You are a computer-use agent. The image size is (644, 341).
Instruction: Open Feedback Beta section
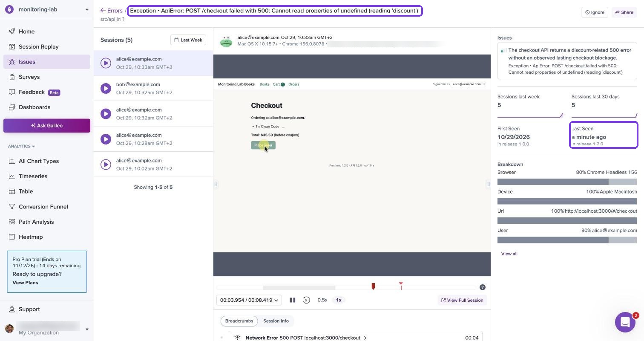(47, 92)
